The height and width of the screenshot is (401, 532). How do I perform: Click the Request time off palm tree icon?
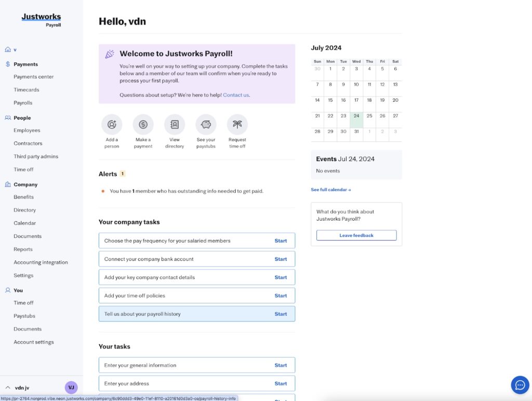237,125
